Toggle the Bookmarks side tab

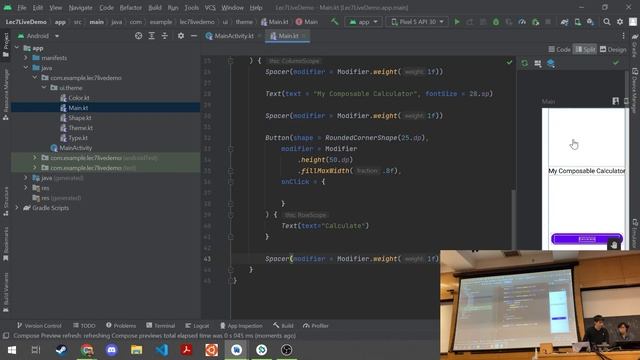(x=6, y=243)
